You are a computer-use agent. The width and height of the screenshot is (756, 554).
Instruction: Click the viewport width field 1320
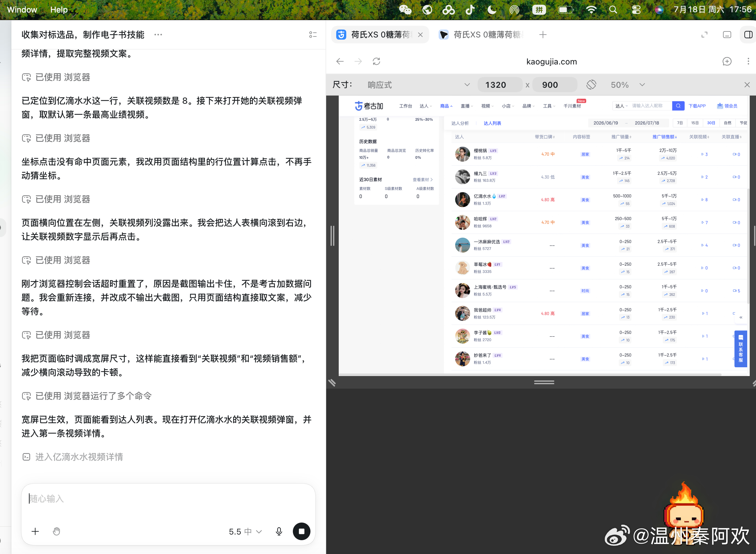click(500, 85)
